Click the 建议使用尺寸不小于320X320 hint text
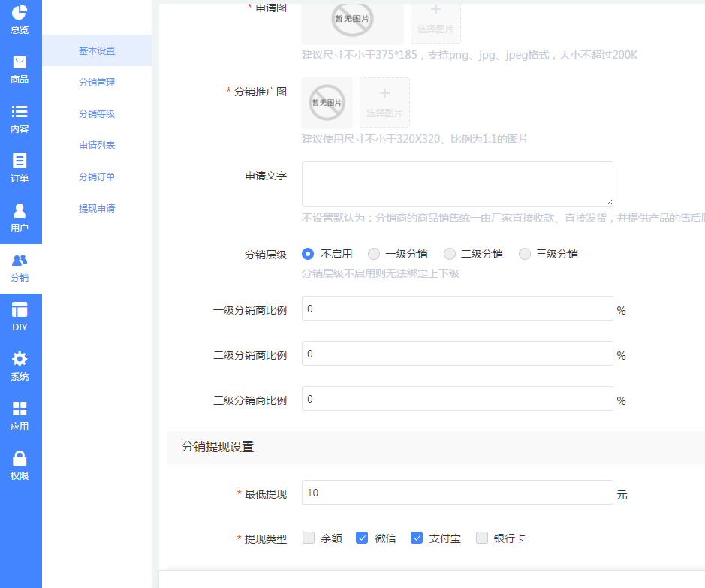This screenshot has height=588, width=705. (x=414, y=139)
